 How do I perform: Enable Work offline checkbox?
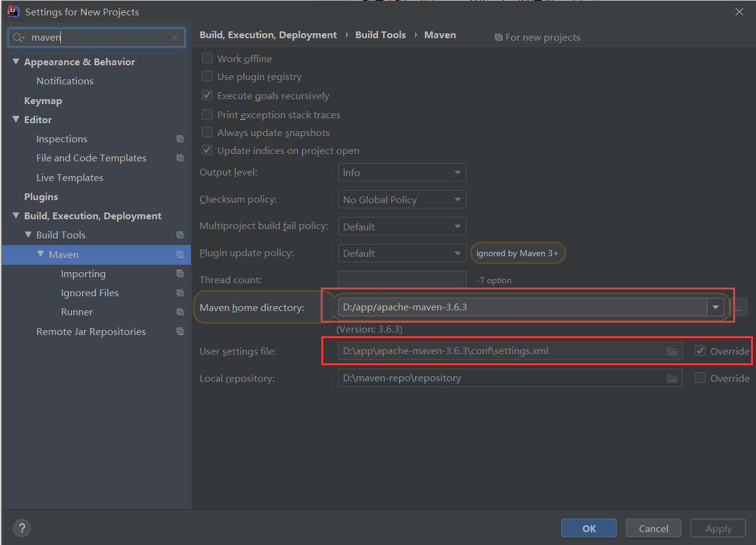pos(207,59)
